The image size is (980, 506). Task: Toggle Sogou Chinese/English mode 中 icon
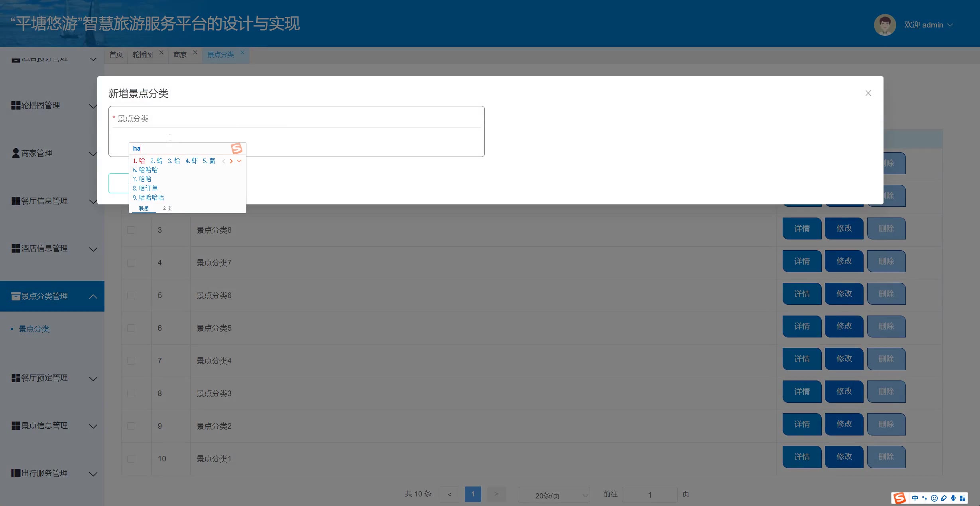coord(915,498)
